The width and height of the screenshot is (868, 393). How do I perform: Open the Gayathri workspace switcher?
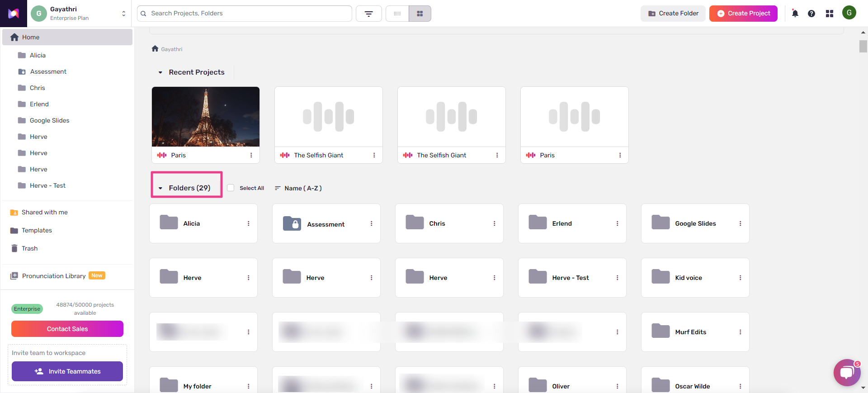123,14
